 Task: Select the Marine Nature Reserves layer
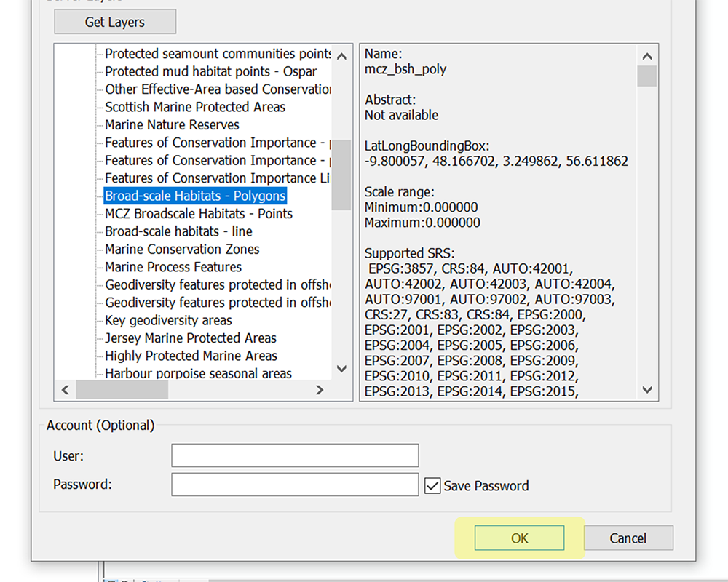pos(171,124)
